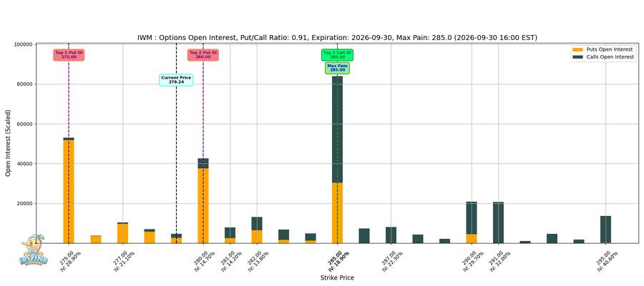Click the orange Puts Open Interest legend swatch
644x286 pixels.
[x=577, y=49]
